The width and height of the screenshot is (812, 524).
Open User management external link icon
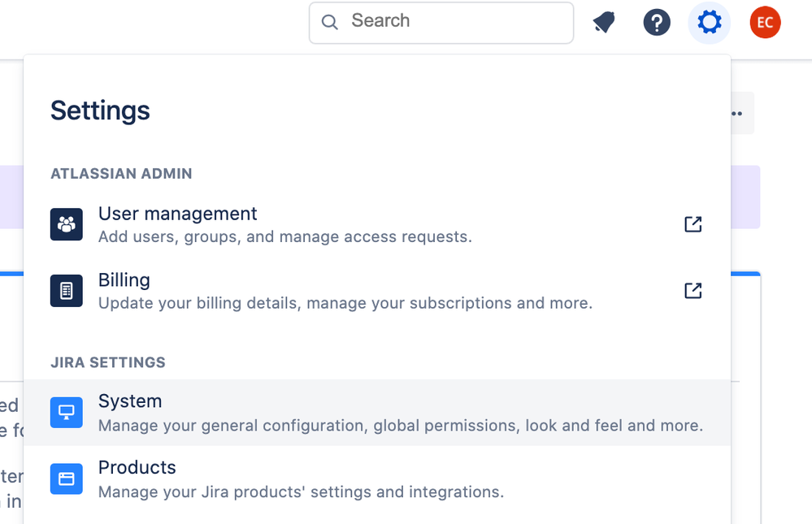[x=693, y=224]
